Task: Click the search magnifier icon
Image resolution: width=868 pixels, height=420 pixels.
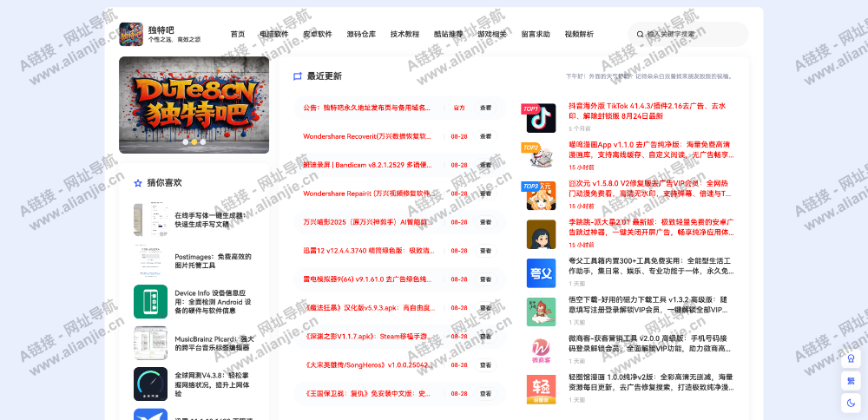Action: (x=640, y=35)
